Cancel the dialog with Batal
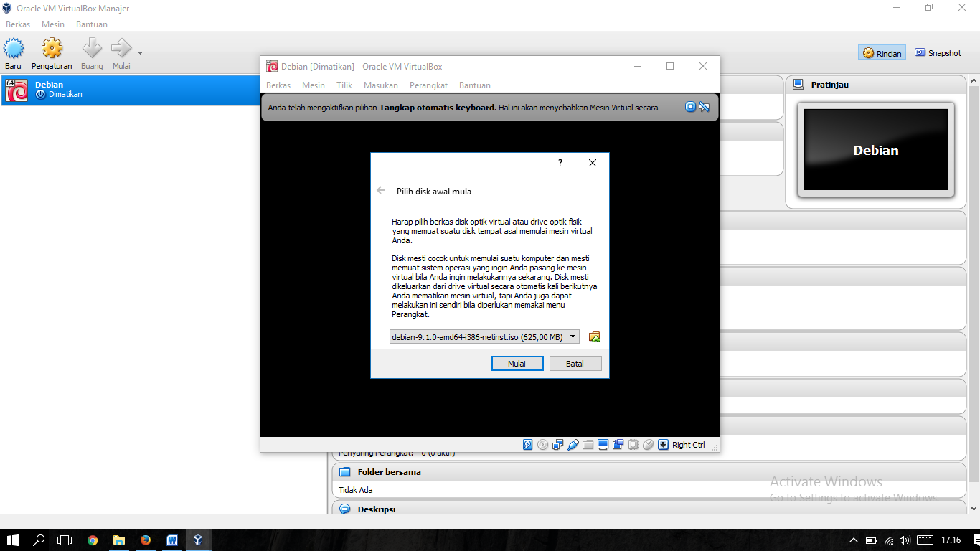The width and height of the screenshot is (980, 551). click(x=575, y=363)
